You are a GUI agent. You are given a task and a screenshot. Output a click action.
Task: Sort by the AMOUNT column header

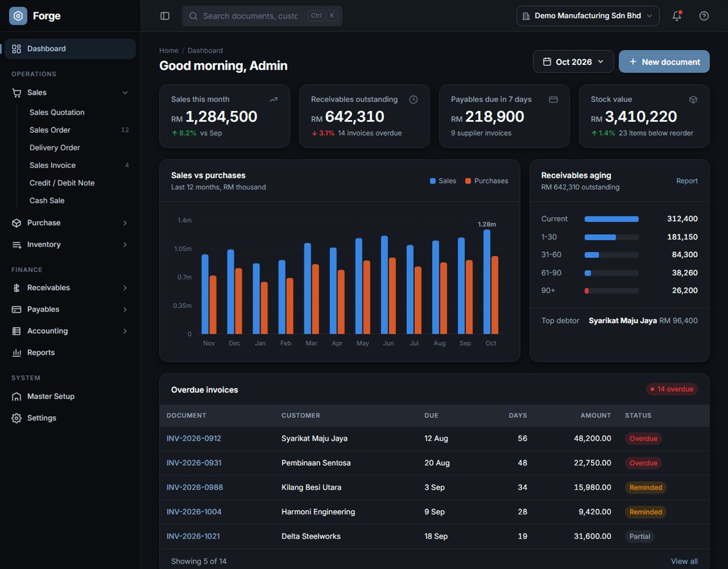595,416
